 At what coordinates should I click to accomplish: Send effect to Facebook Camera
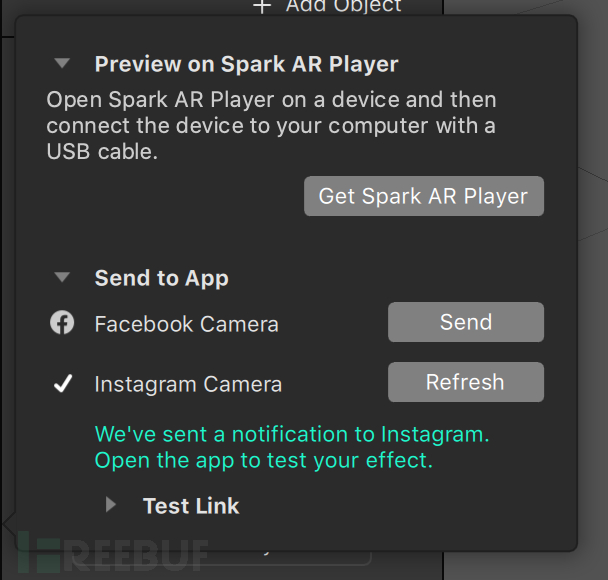(x=466, y=322)
